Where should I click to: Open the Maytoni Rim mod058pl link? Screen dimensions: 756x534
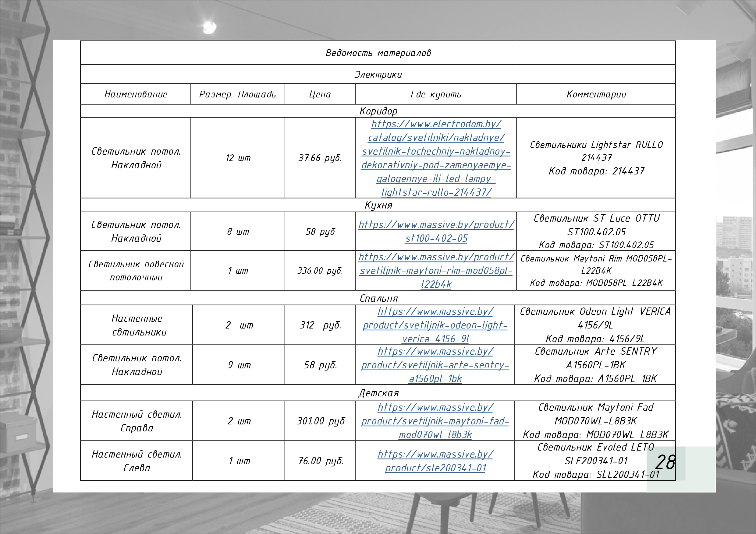click(x=436, y=270)
